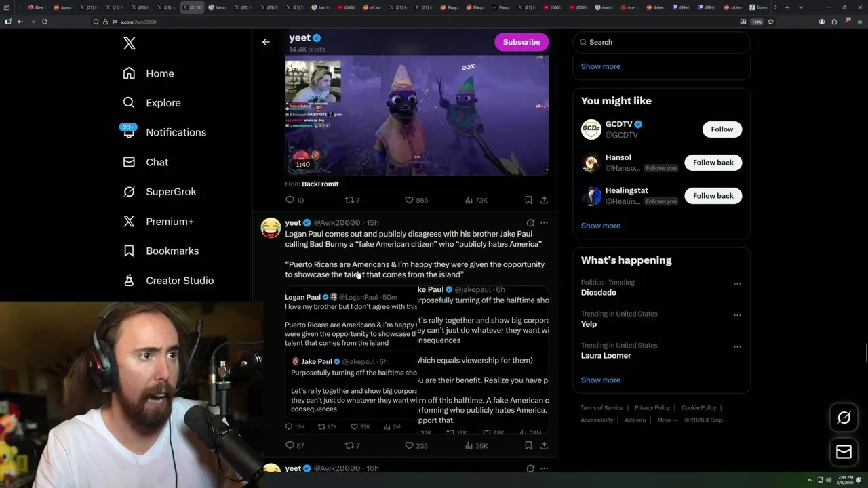Follow back Hansol
Screen dimensions: 868x488
pyautogui.click(x=713, y=163)
